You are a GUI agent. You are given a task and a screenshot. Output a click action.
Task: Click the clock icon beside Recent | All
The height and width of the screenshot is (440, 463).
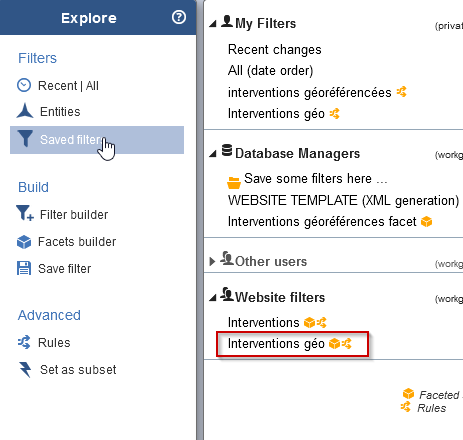tap(24, 85)
